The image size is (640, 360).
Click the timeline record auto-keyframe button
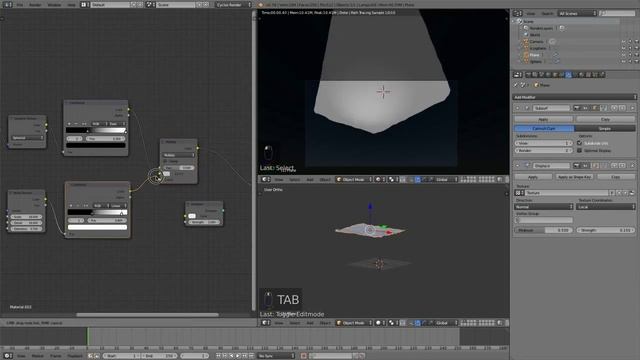(303, 356)
